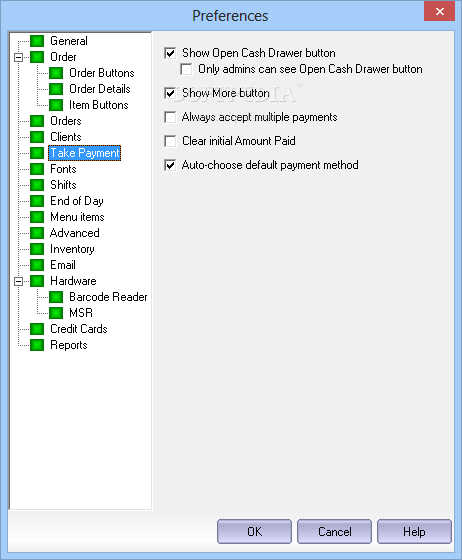Close the Preferences dialog
The height and width of the screenshot is (560, 462).
click(440, 11)
